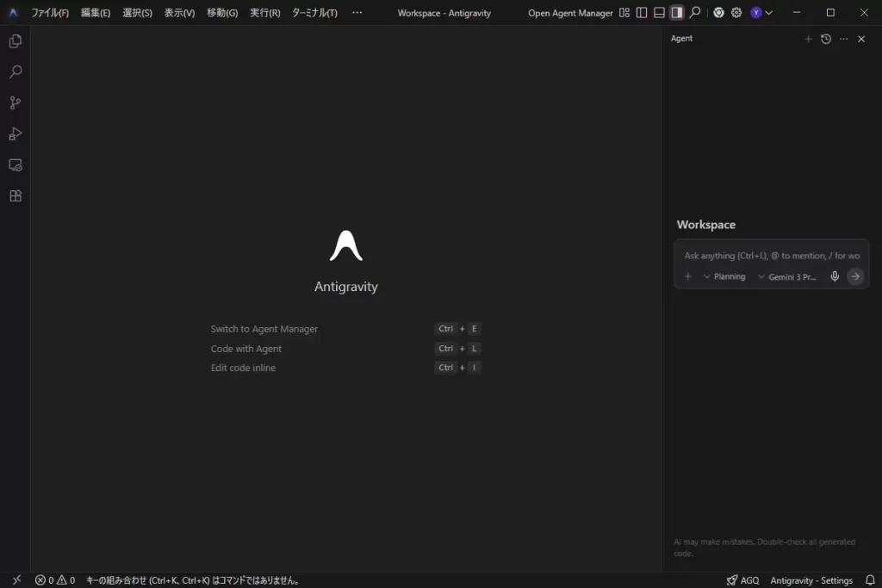
Task: Open the Planning mode dropdown
Action: [x=724, y=276]
